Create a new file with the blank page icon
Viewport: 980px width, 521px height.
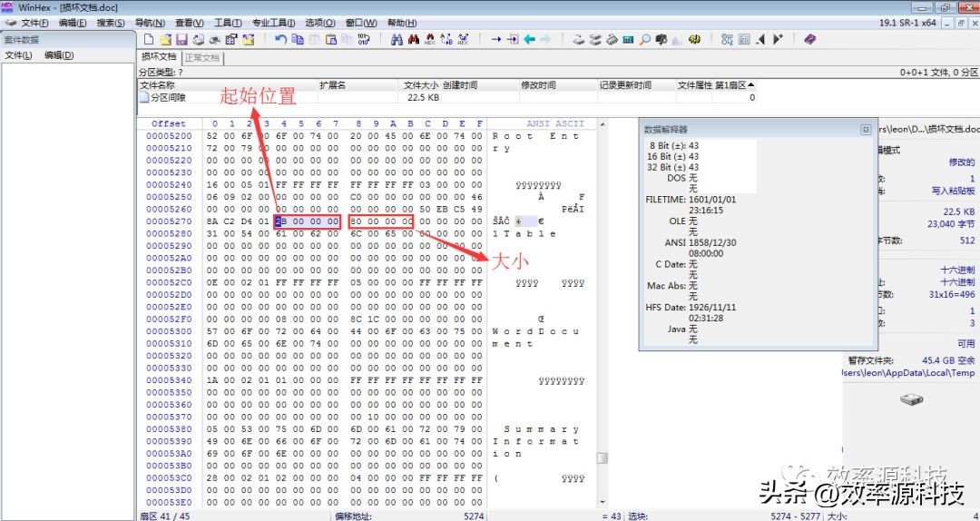click(x=149, y=39)
